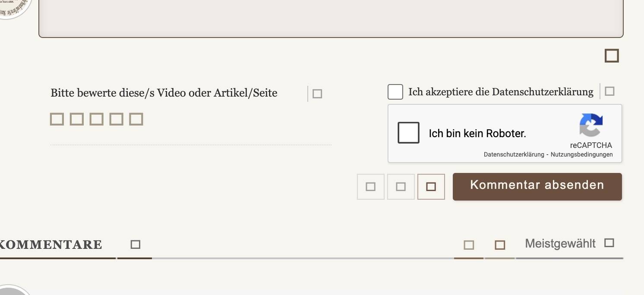Image resolution: width=644 pixels, height=295 pixels.
Task: Click the icon beside the KOMMENTARE heading
Action: pos(136,245)
